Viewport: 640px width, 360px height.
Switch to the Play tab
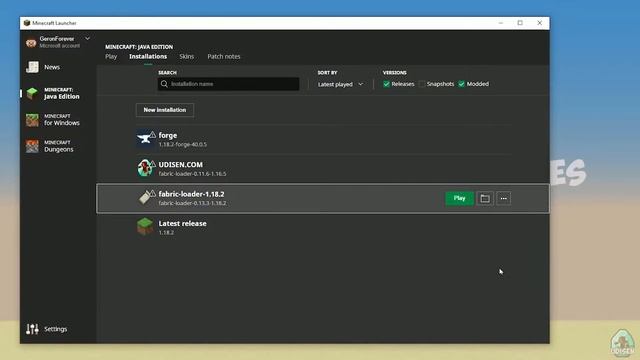click(x=111, y=56)
